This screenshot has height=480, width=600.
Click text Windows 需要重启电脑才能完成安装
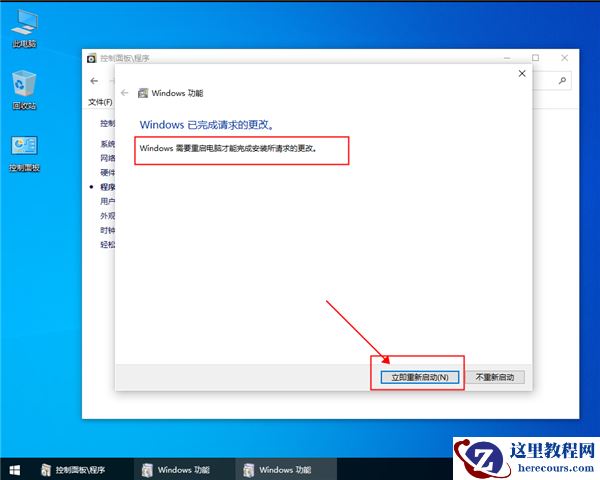(228, 149)
